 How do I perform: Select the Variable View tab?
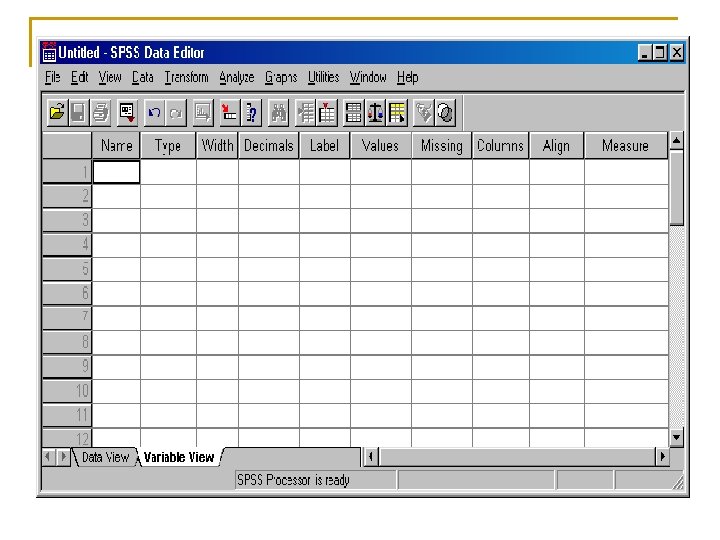[179, 457]
